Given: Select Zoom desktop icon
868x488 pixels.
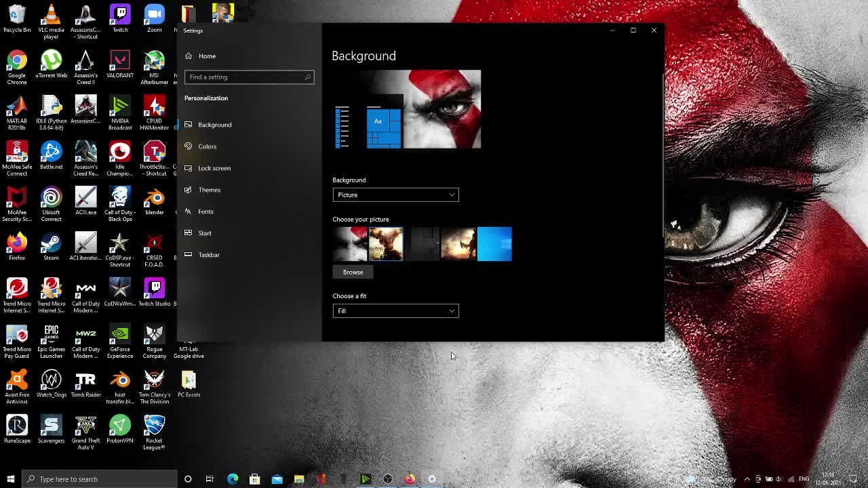Looking at the screenshot, I should coord(155,19).
